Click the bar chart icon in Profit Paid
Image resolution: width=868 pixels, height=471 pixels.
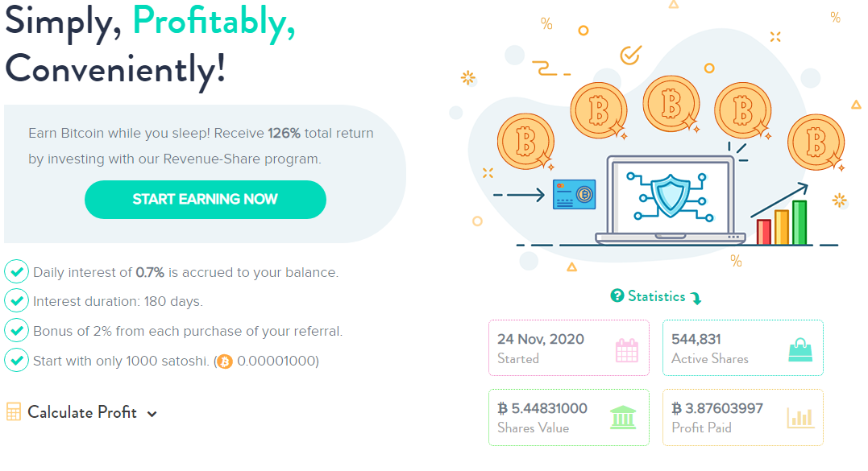click(x=800, y=417)
